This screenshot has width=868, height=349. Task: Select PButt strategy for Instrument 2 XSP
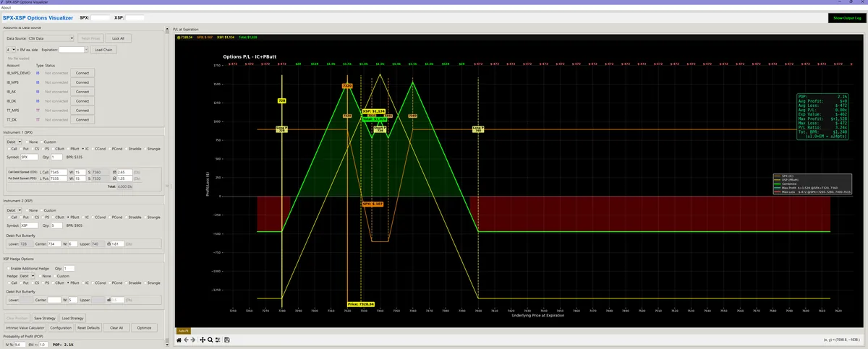click(x=72, y=217)
